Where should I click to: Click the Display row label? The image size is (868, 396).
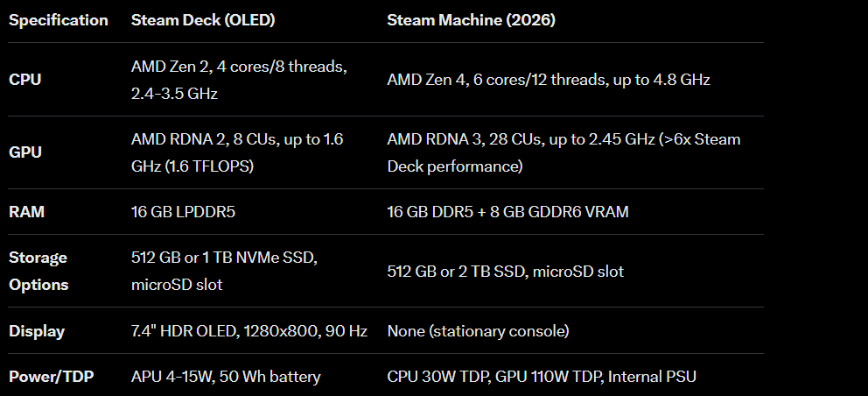click(37, 331)
